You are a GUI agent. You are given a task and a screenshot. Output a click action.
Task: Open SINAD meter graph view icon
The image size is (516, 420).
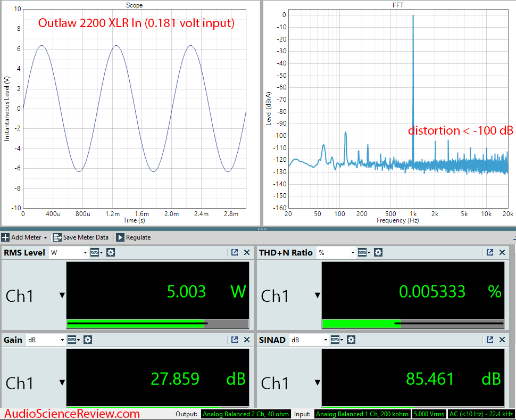click(336, 340)
